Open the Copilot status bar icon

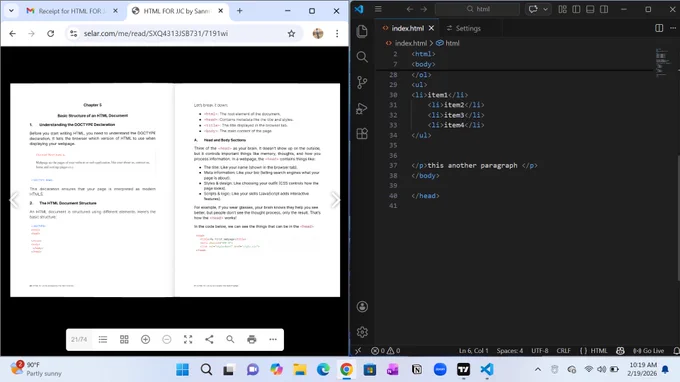621,351
